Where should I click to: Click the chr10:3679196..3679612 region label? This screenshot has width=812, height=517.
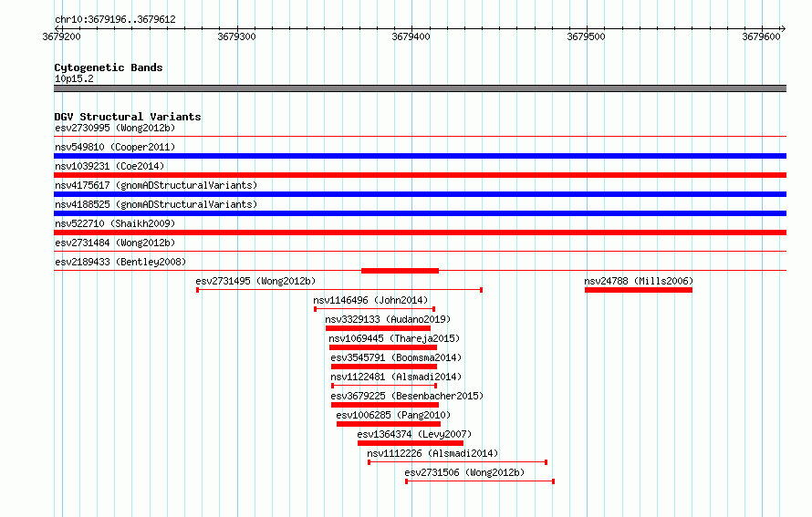pyautogui.click(x=115, y=19)
